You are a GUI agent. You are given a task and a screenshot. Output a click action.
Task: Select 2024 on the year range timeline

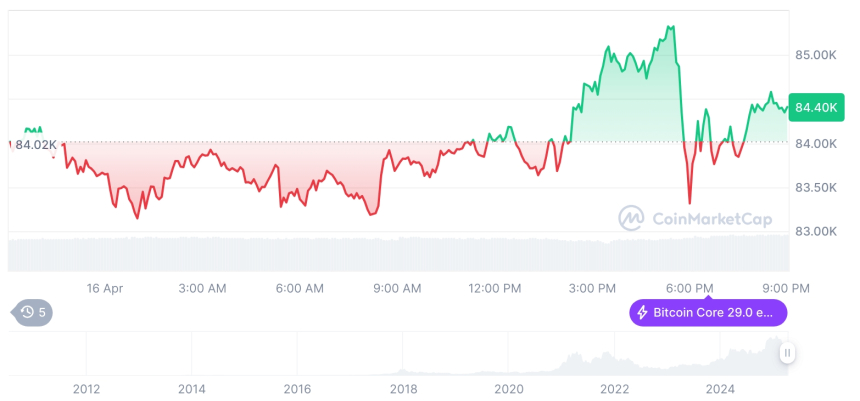coord(720,388)
